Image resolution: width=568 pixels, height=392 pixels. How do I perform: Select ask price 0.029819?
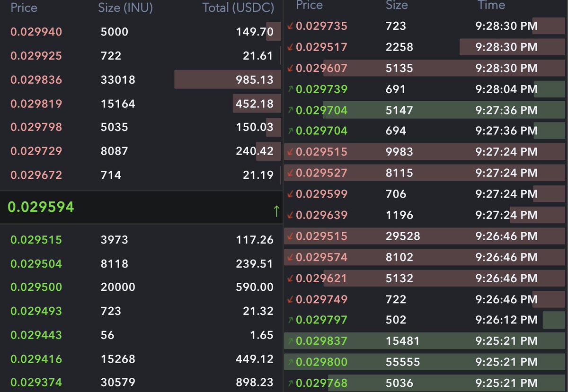point(36,104)
